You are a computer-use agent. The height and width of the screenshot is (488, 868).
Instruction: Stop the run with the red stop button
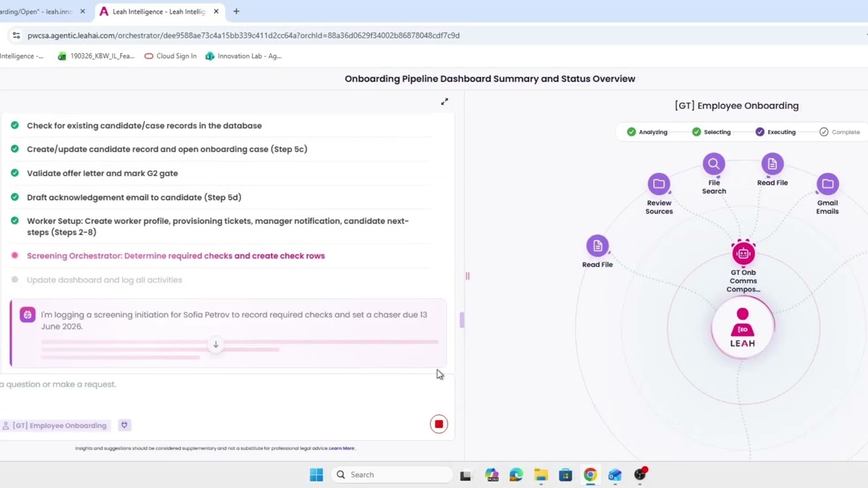439,424
